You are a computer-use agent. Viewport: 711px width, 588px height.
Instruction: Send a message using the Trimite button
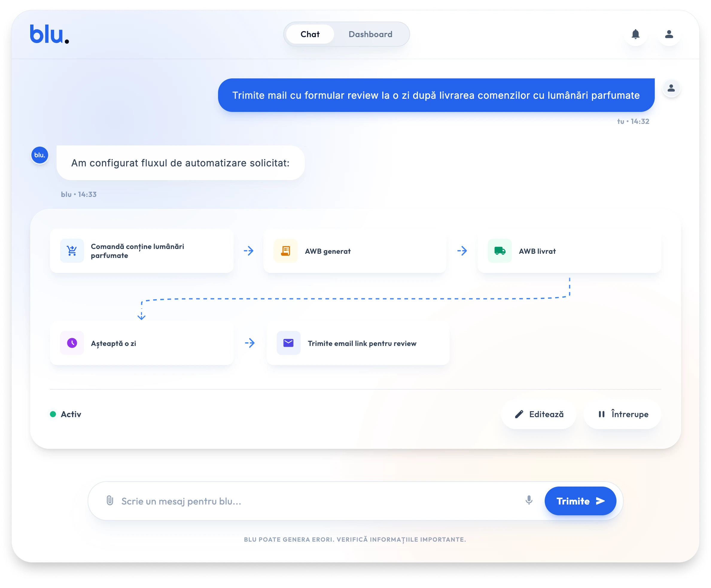pos(580,501)
